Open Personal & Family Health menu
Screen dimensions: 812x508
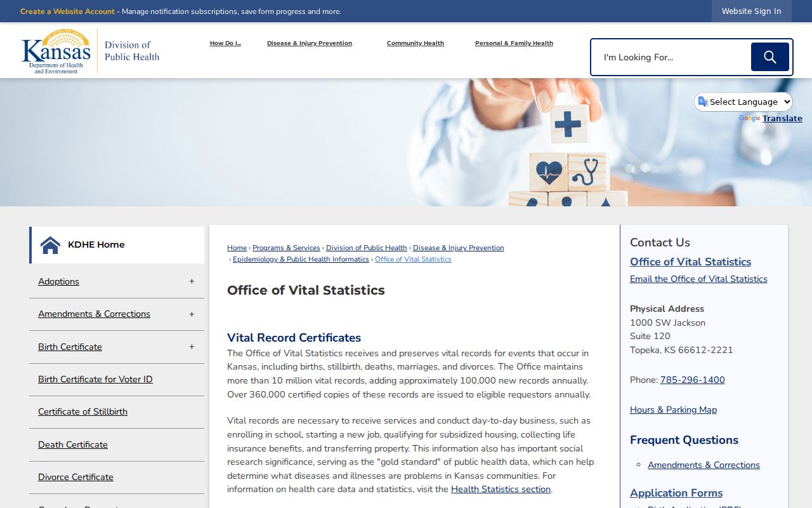514,43
